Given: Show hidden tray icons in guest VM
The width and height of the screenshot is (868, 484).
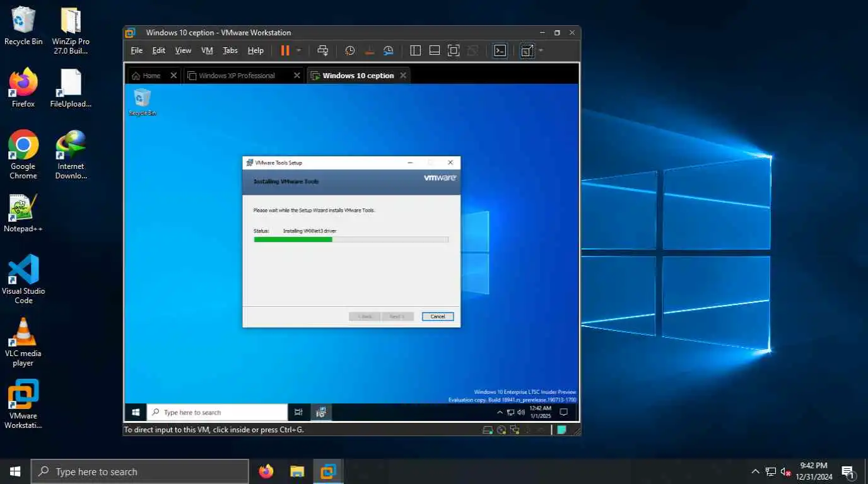Looking at the screenshot, I should 500,412.
